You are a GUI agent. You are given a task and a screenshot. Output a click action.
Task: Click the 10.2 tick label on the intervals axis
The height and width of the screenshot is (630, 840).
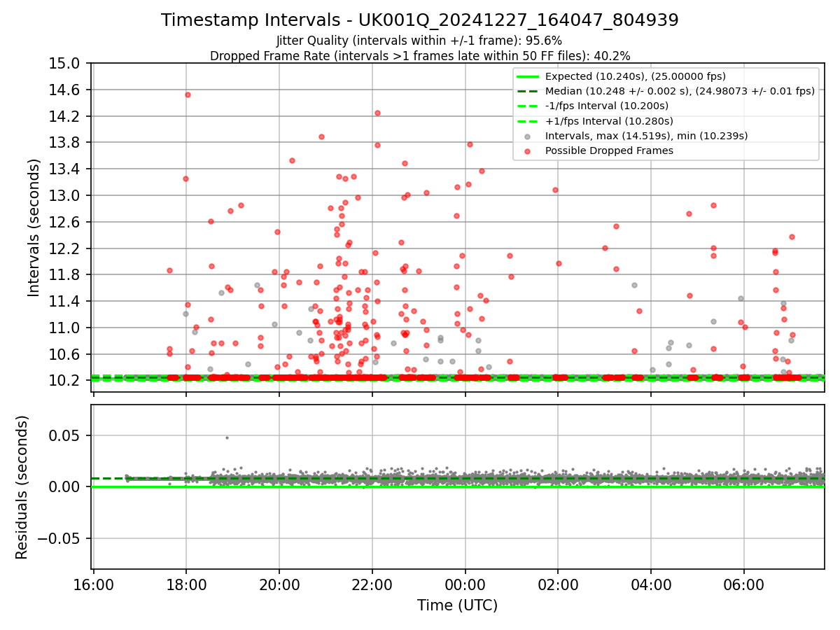(x=66, y=380)
